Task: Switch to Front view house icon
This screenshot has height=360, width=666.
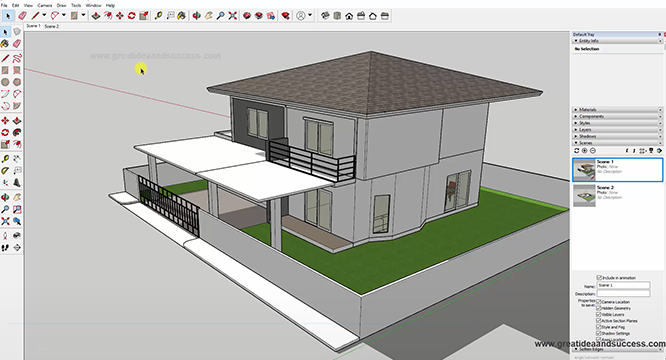Action: [349, 16]
